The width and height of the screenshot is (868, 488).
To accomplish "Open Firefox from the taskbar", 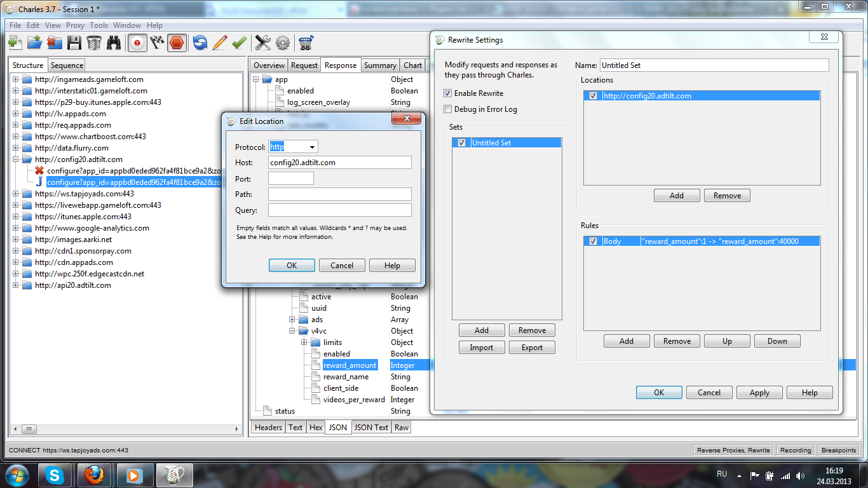I will [x=95, y=475].
